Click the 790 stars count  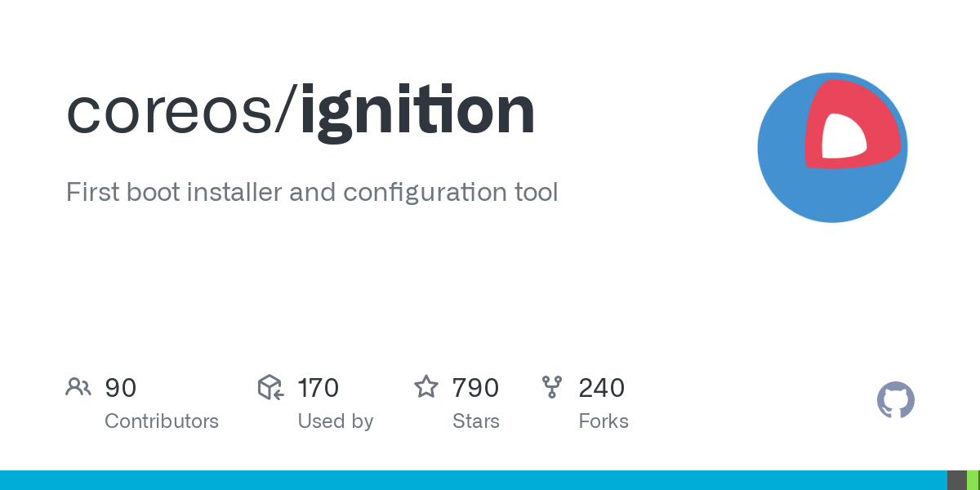tap(475, 388)
